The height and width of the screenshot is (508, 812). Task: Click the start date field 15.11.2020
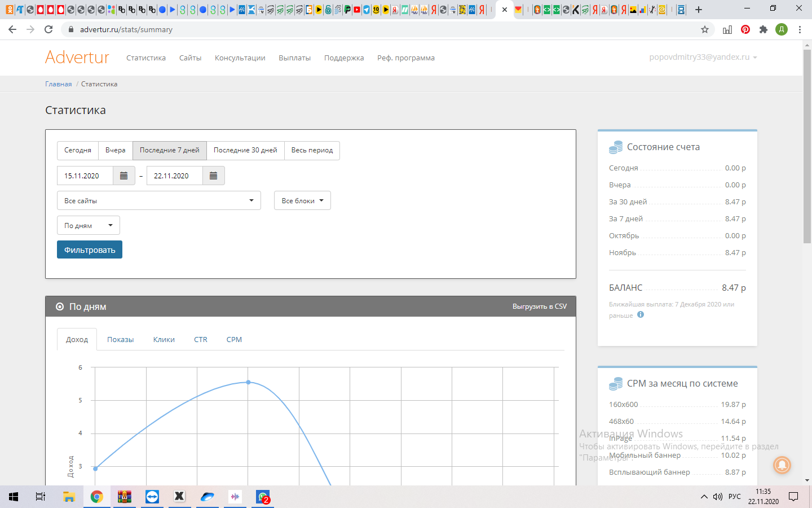coord(85,176)
